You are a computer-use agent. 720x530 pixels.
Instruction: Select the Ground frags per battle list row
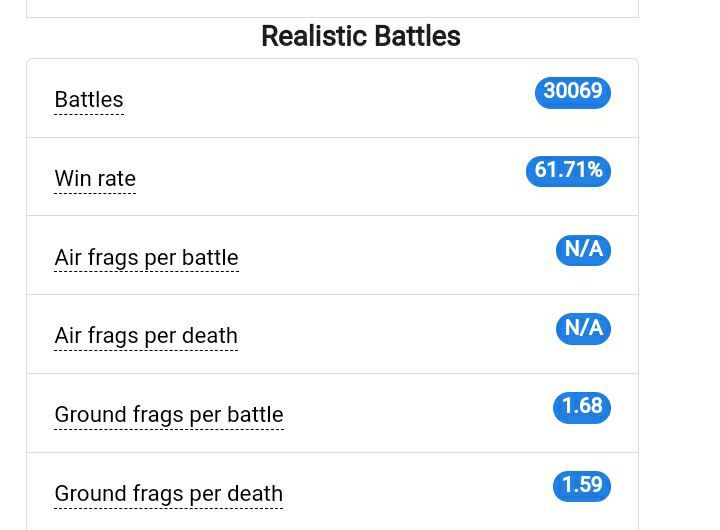point(332,413)
